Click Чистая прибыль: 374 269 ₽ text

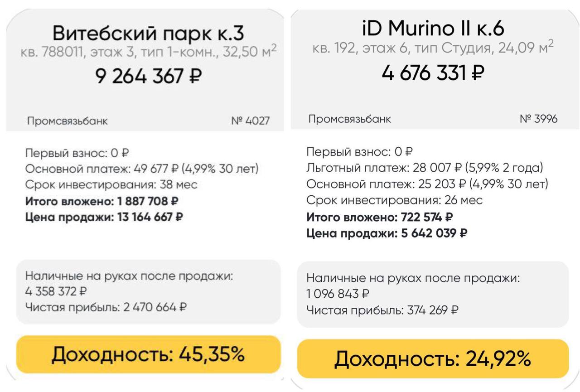coord(383,310)
